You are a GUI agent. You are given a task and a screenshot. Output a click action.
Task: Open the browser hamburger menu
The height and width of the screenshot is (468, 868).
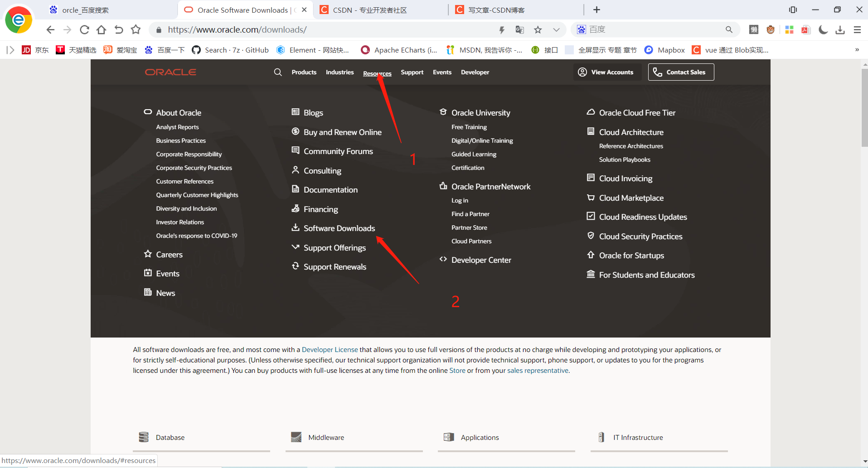(857, 29)
